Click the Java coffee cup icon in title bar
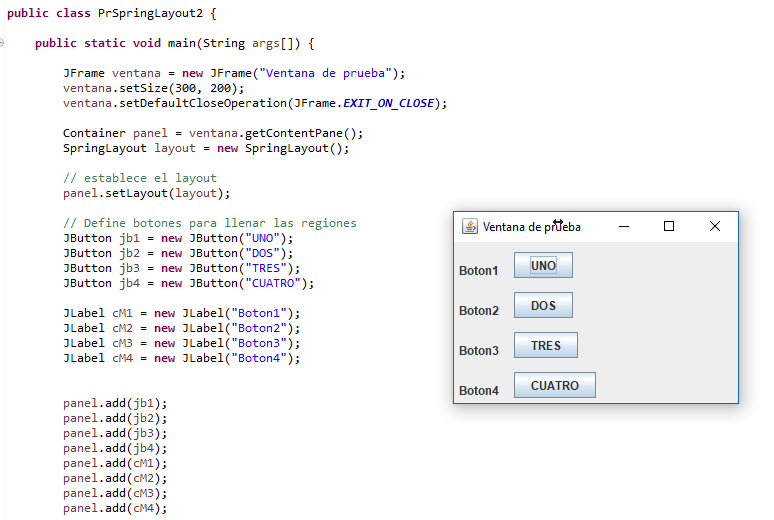This screenshot has width=774, height=520. (470, 227)
